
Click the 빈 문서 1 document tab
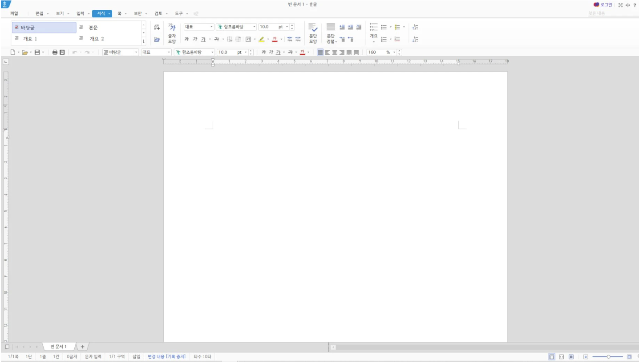pos(58,347)
